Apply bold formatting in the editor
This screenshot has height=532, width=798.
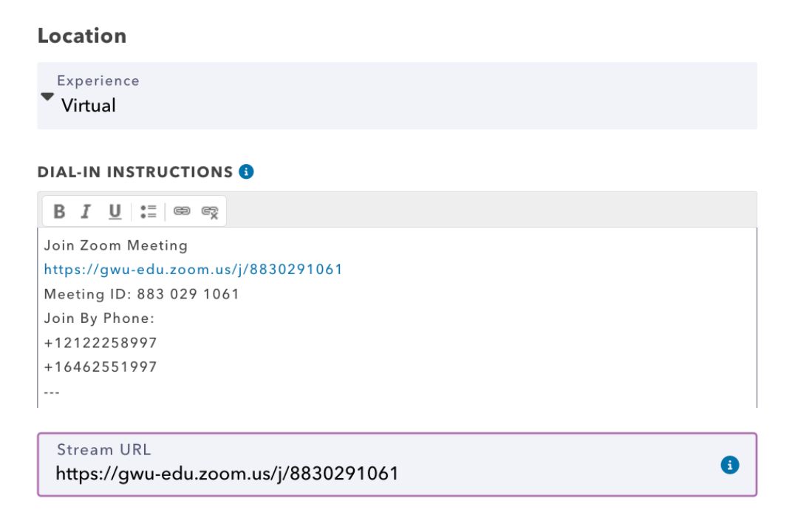(x=61, y=211)
